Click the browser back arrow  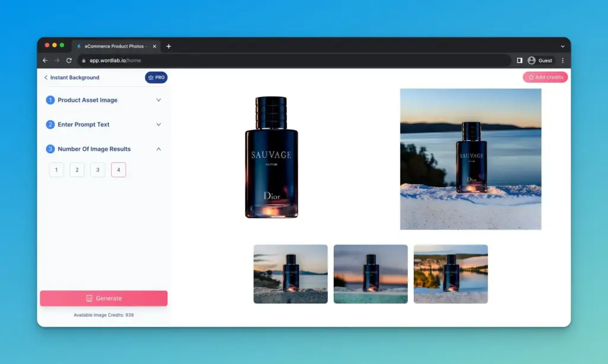[x=45, y=61]
